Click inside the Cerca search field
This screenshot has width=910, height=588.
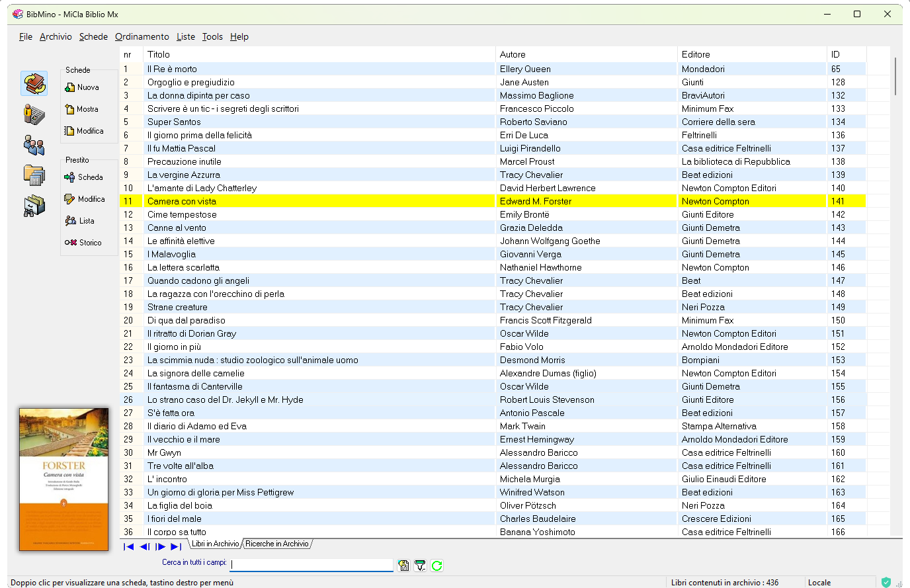311,566
